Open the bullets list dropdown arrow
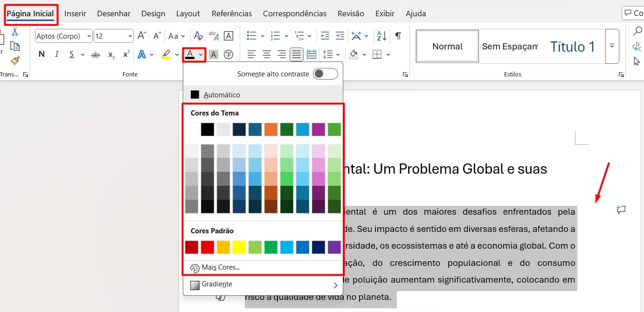 (263, 36)
